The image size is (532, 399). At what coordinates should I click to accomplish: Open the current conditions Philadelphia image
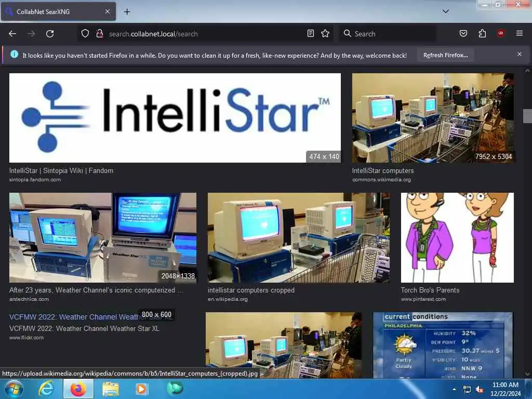(x=443, y=345)
